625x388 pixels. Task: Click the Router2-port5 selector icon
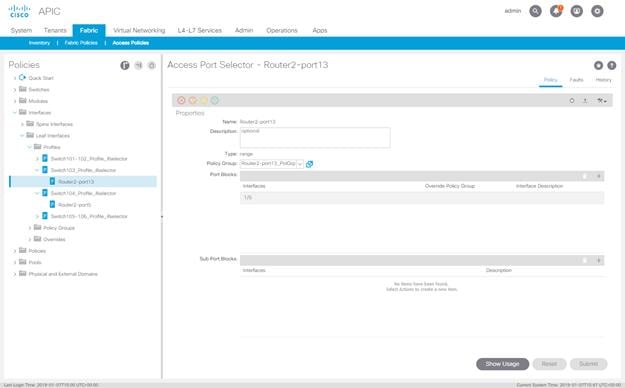52,204
